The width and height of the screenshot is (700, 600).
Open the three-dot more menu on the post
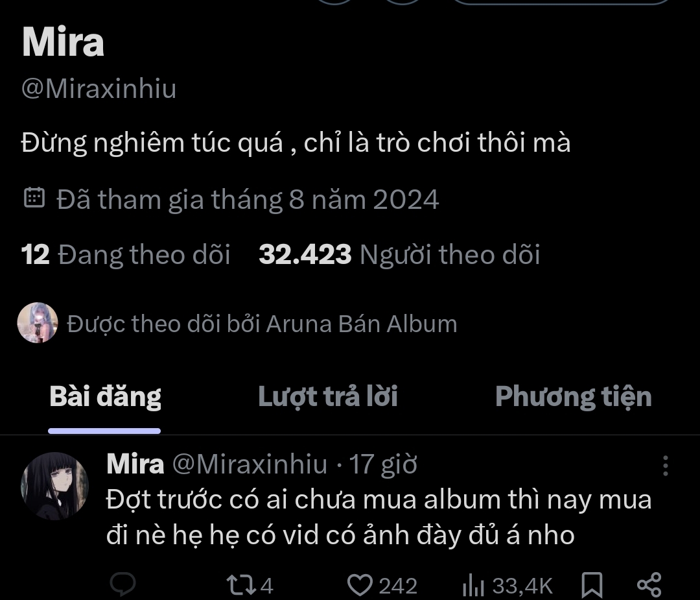coord(665,465)
